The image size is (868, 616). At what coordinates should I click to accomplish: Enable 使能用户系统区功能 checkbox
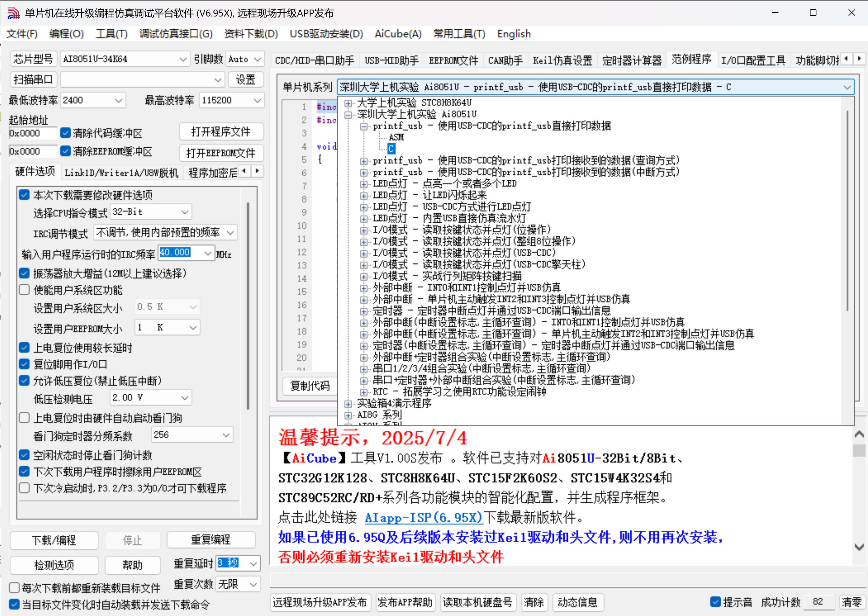[x=24, y=290]
